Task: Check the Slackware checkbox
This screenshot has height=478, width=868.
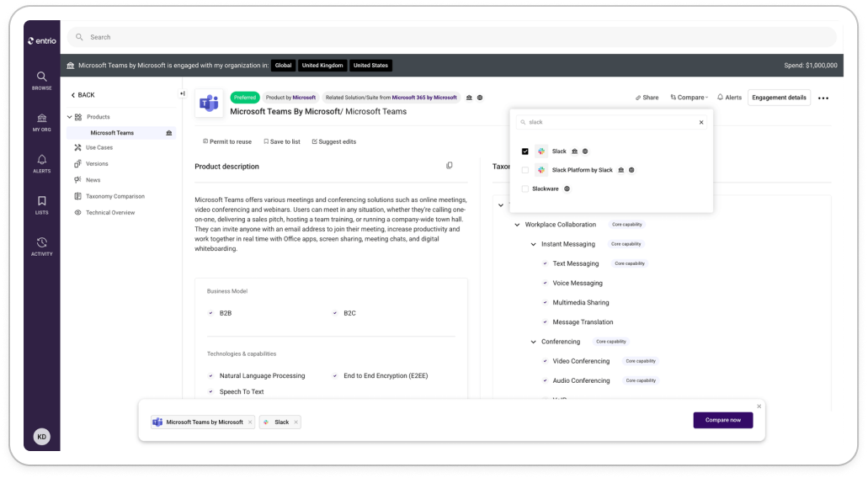Action: [525, 189]
